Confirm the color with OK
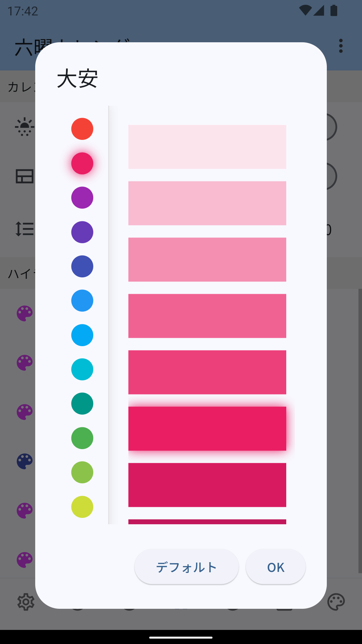 [276, 567]
